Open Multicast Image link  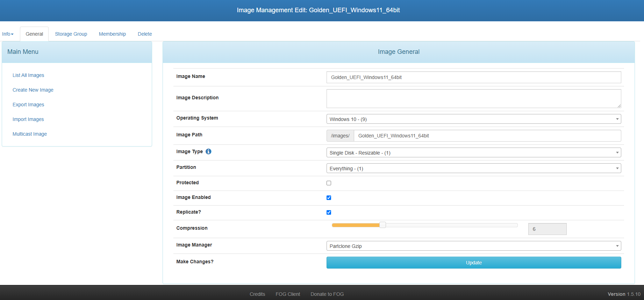click(30, 134)
